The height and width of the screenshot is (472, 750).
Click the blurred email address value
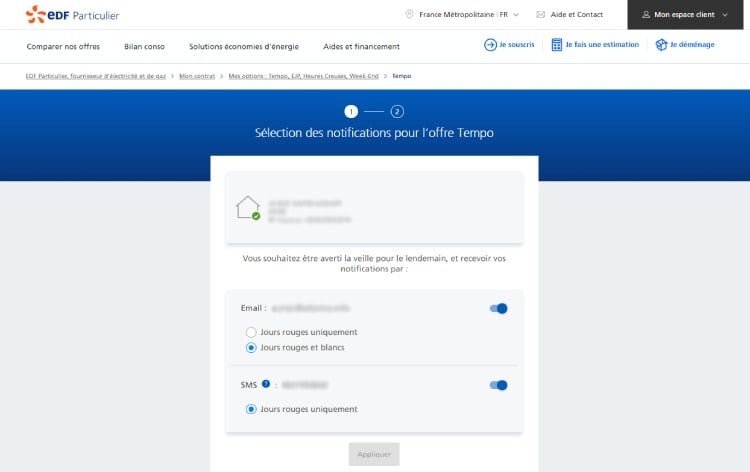click(x=310, y=308)
